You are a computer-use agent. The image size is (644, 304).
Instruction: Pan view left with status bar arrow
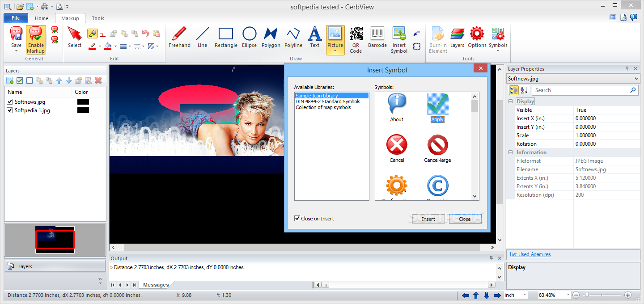click(x=466, y=295)
